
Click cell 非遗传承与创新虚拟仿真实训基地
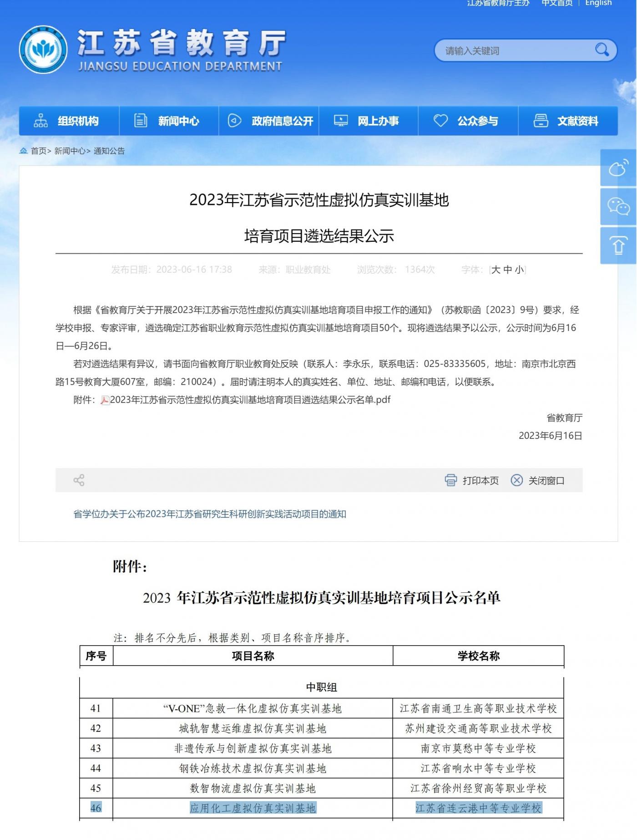[253, 748]
